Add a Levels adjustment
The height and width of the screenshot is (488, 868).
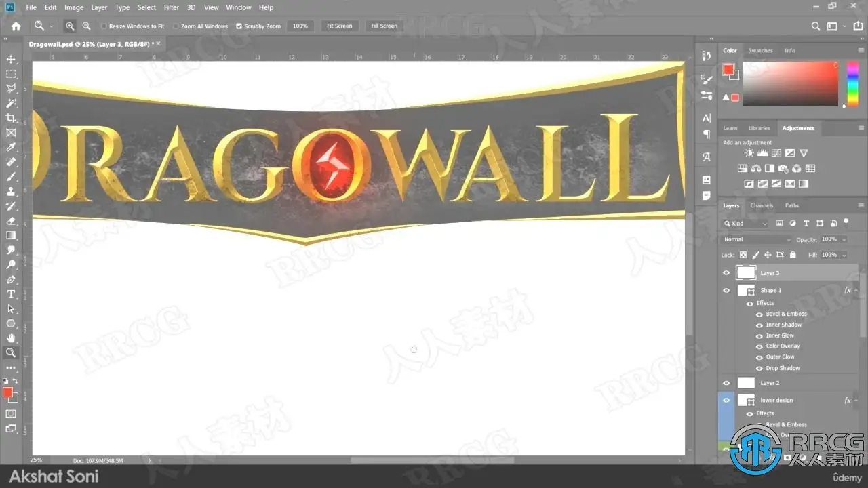(762, 154)
